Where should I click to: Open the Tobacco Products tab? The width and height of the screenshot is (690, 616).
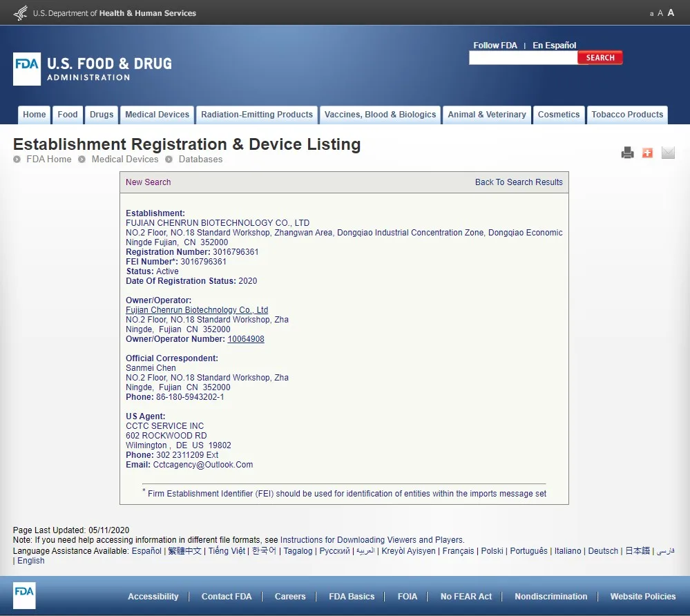point(627,115)
